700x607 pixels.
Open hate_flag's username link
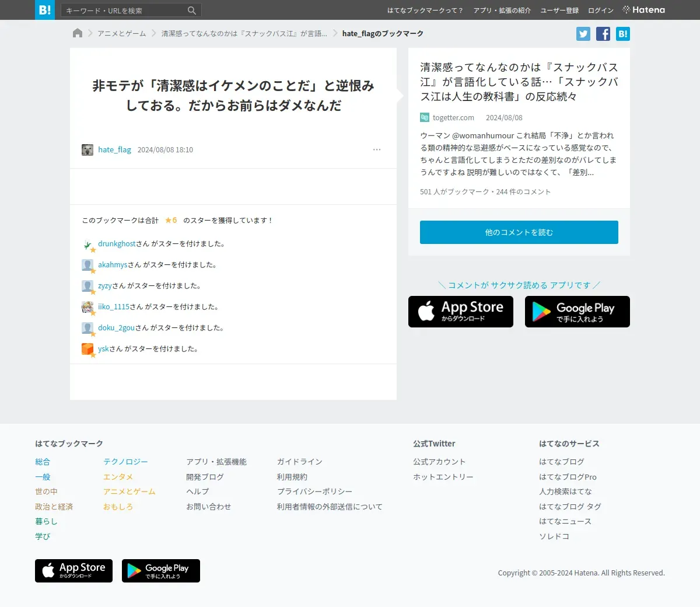(x=114, y=150)
